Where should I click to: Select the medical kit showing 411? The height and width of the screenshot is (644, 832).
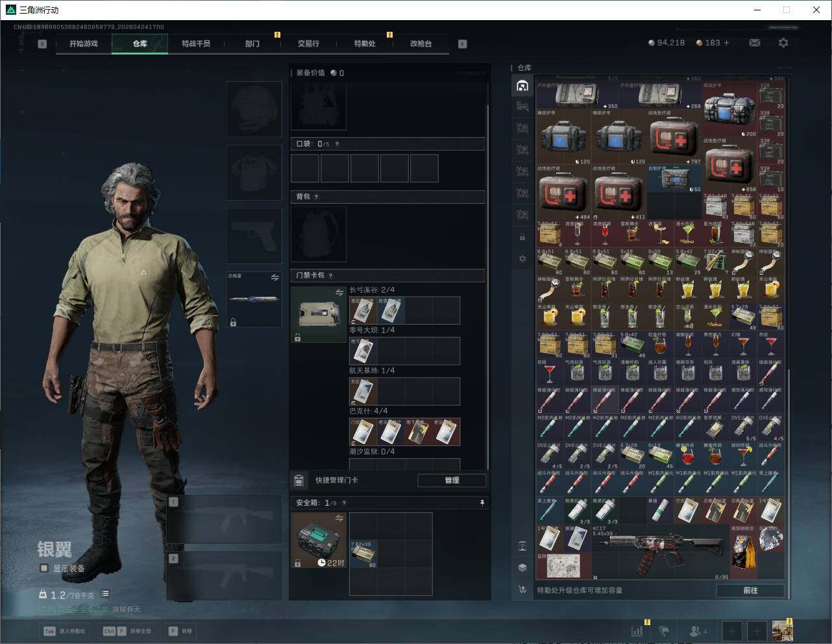point(619,192)
